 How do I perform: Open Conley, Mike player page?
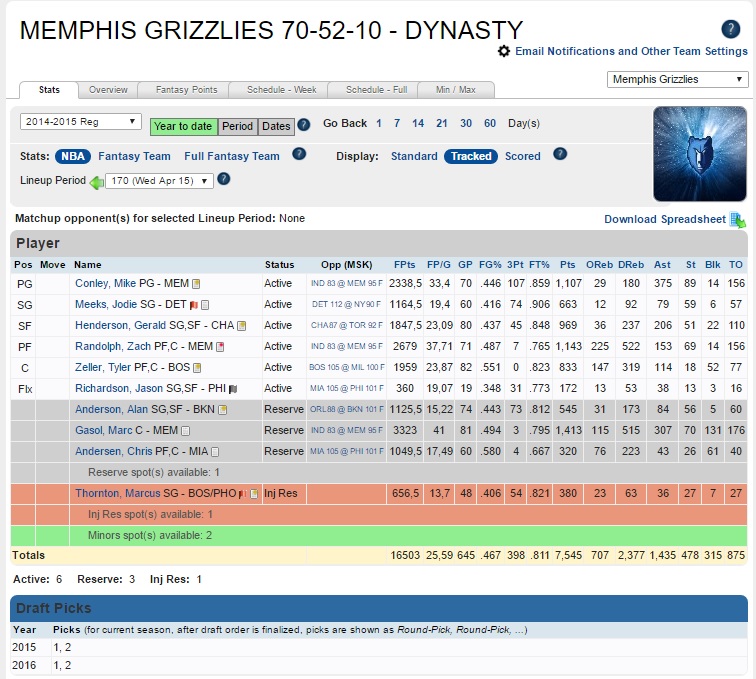click(x=106, y=284)
